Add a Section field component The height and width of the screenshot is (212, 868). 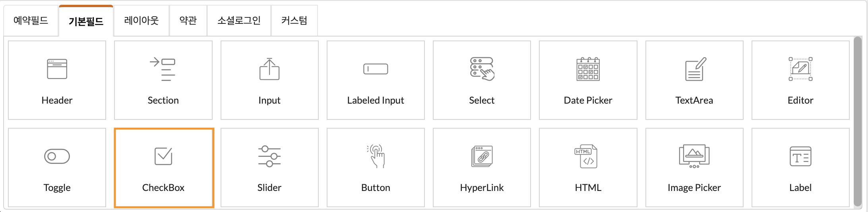click(x=163, y=80)
